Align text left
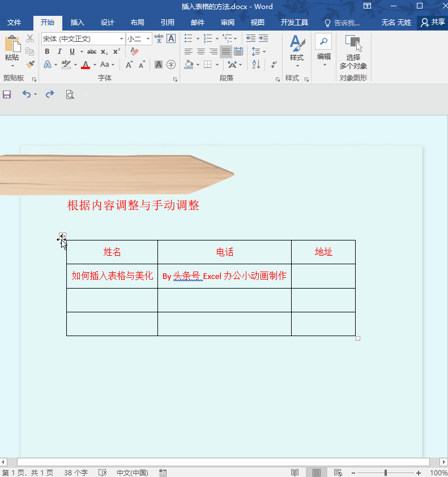Viewport: 448px width, 477px height. point(189,51)
